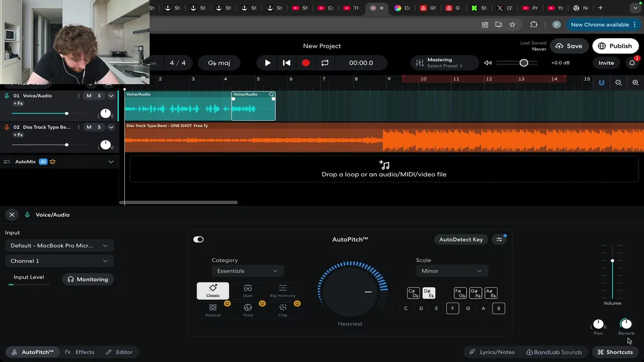Screen dimensions: 644x362
Task: Return playhead to the start
Action: coord(286,63)
